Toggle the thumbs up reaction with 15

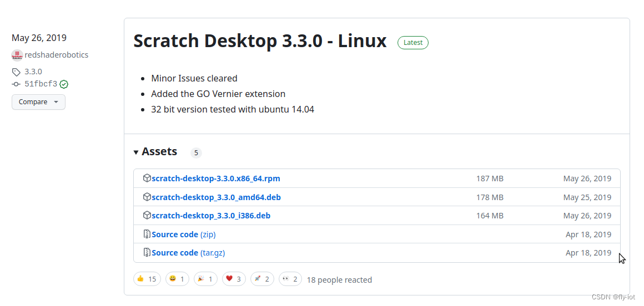pyautogui.click(x=147, y=279)
